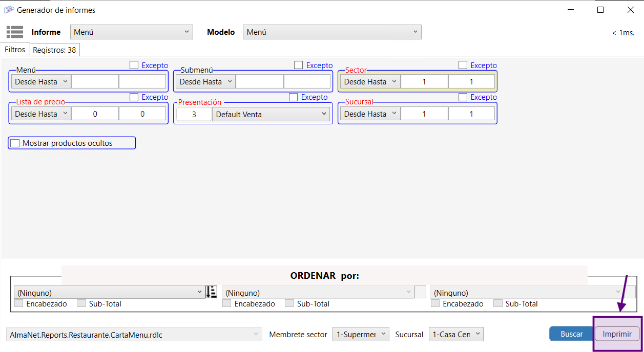Switch to the Registros: 38 tab
The height and width of the screenshot is (352, 644).
tap(54, 50)
